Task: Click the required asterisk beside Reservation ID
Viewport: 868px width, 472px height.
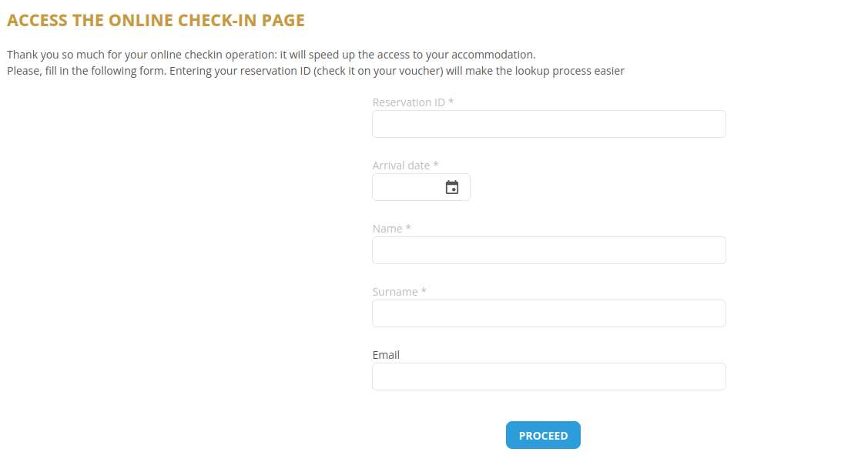Action: click(x=451, y=102)
